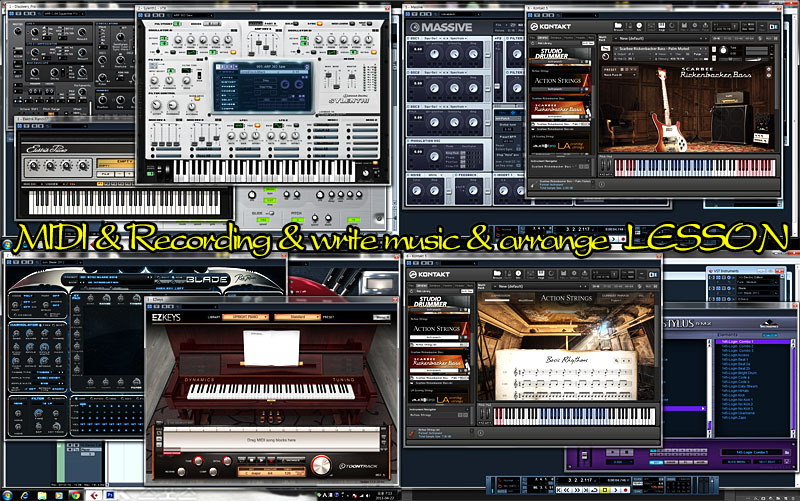This screenshot has width=800, height=501.
Task: Click the Windows Start button
Action: [7, 495]
